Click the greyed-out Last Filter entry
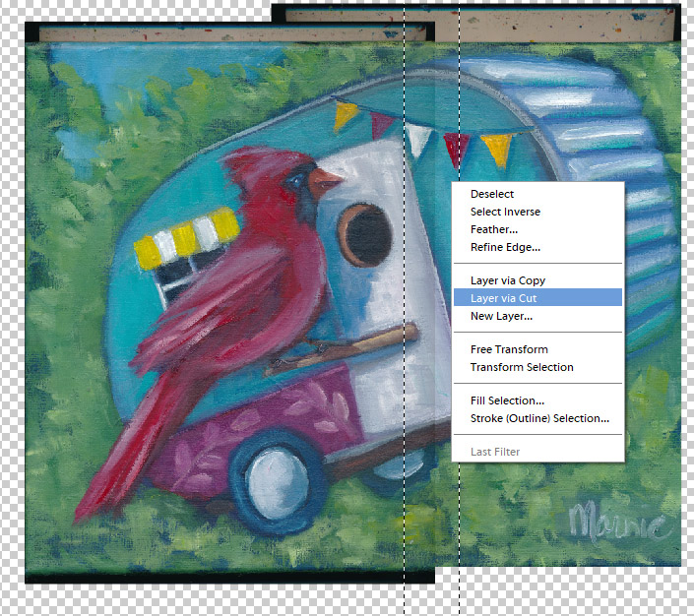The image size is (694, 616). click(495, 452)
